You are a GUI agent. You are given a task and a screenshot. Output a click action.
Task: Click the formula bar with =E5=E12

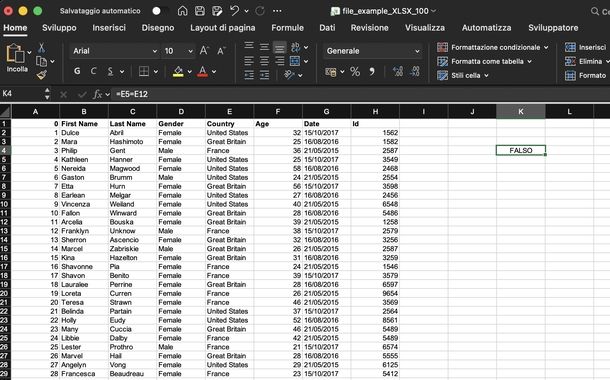(361, 94)
